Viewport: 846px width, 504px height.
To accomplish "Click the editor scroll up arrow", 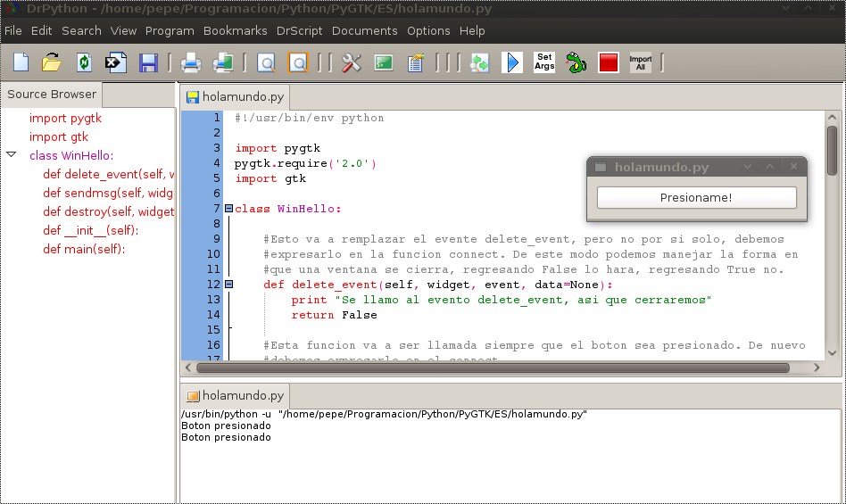I will (832, 117).
